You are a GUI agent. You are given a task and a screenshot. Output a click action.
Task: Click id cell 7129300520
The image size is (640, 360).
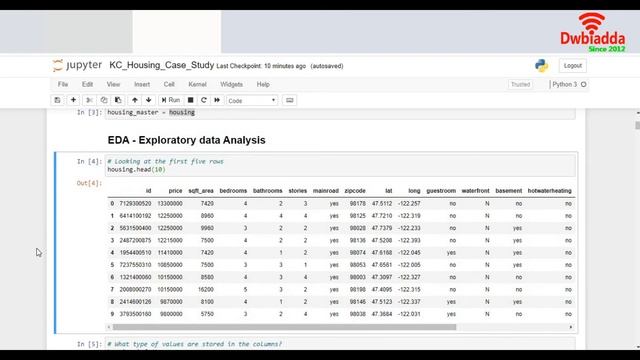[135, 203]
